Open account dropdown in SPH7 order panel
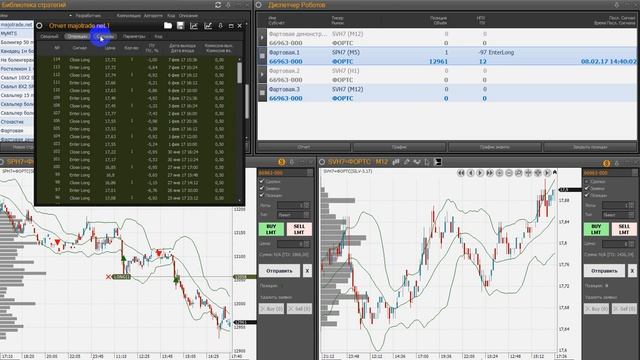Screen dimensions: 640x360 [310, 173]
